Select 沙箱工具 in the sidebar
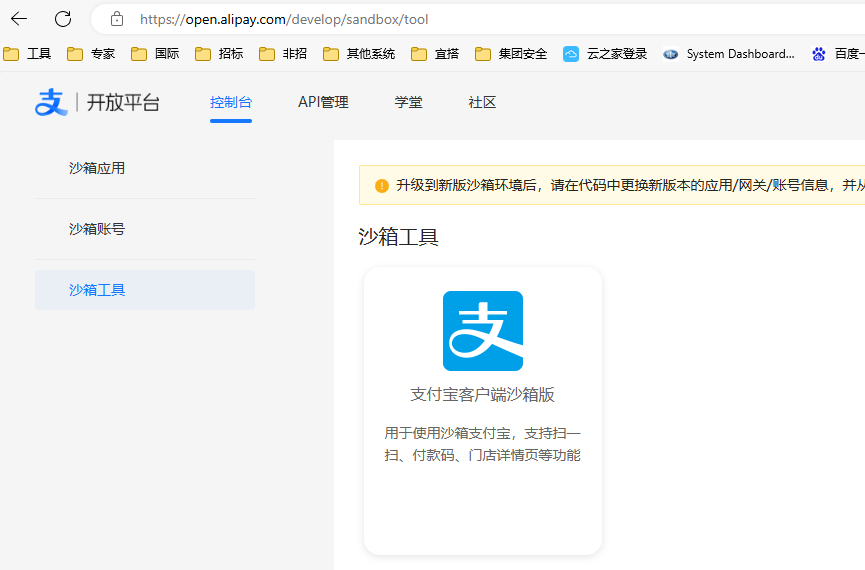Screen dimensions: 865x570 coord(145,290)
